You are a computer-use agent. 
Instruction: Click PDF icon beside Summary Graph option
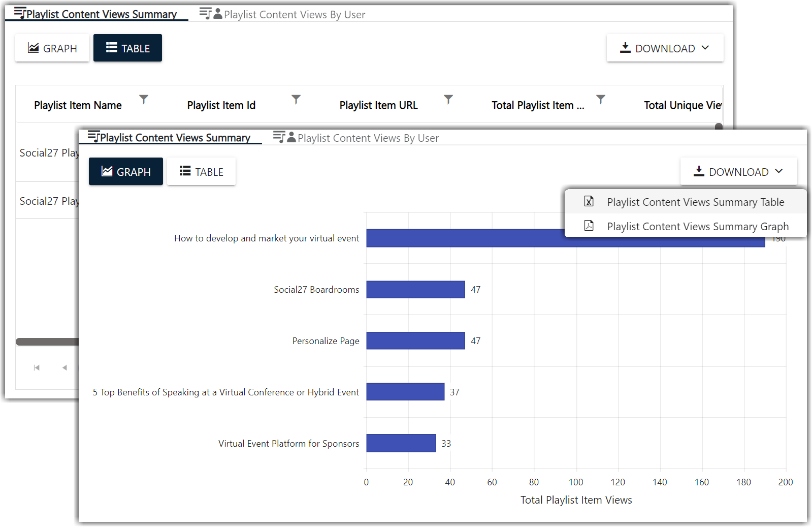589,226
